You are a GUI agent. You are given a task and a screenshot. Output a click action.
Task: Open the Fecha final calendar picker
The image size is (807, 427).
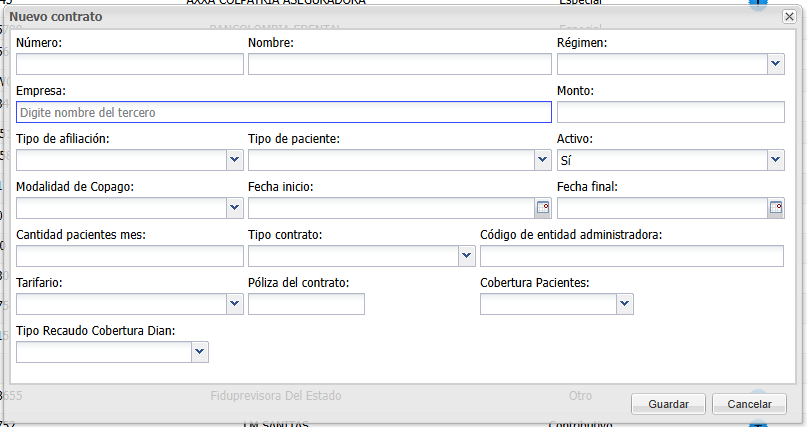click(x=775, y=208)
